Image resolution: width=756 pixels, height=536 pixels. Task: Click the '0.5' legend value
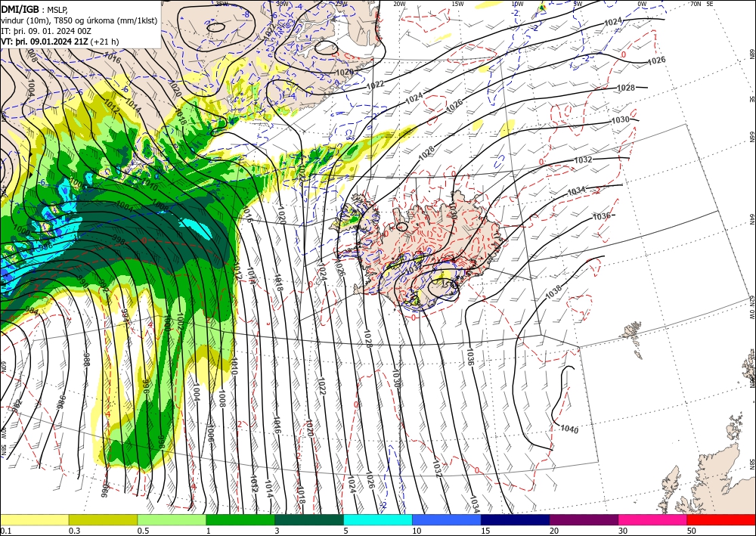pos(143,531)
